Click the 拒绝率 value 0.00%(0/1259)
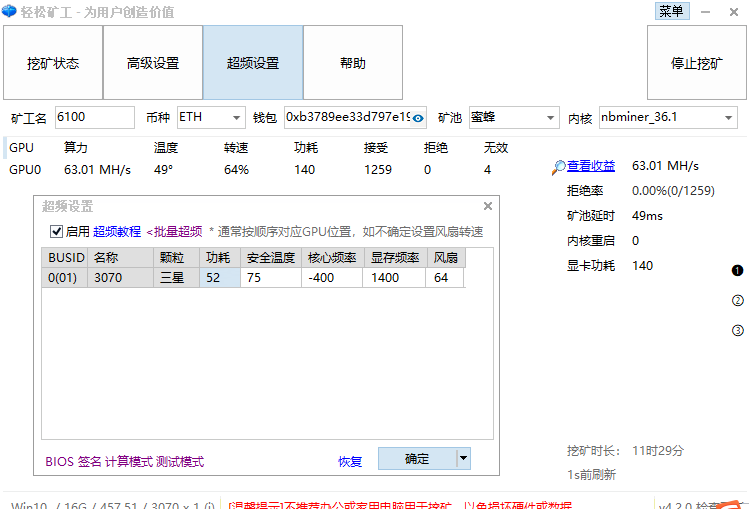Viewport: 749px width, 509px height. 673,191
